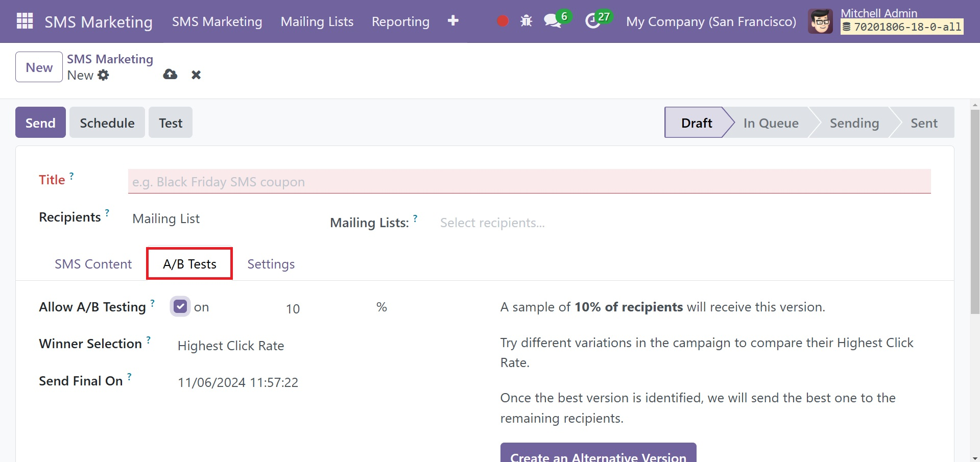Viewport: 980px width, 462px height.
Task: Switch to the Settings tab
Action: tap(271, 264)
